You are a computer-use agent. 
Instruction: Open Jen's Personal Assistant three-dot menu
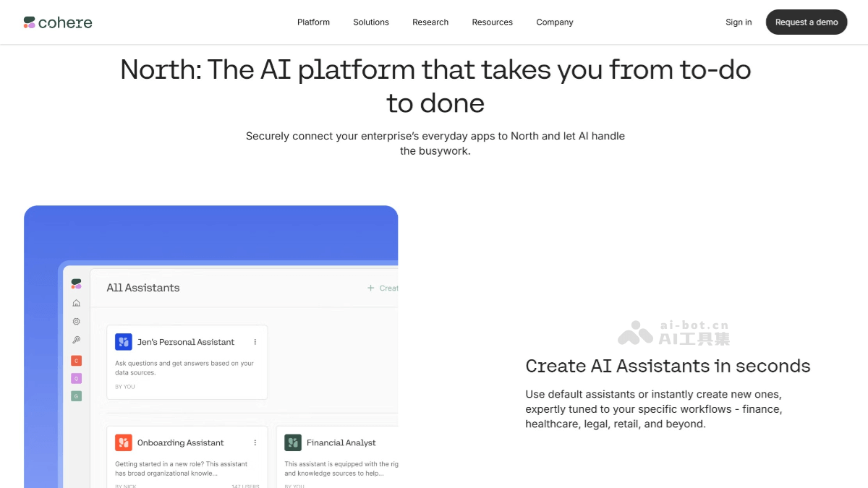pos(255,342)
